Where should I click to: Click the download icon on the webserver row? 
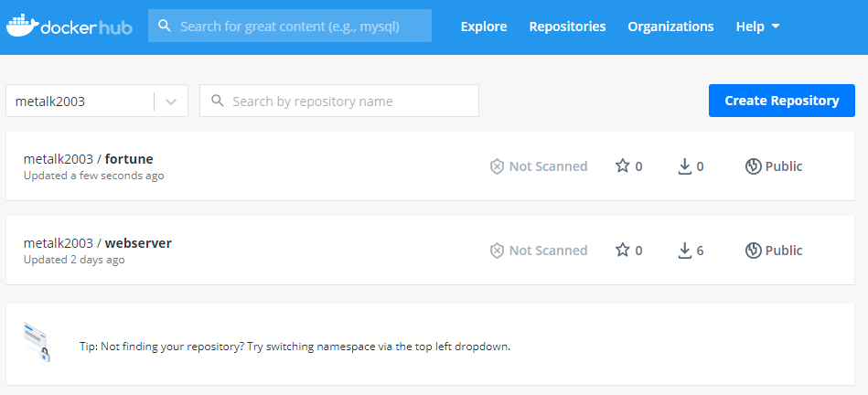click(685, 250)
